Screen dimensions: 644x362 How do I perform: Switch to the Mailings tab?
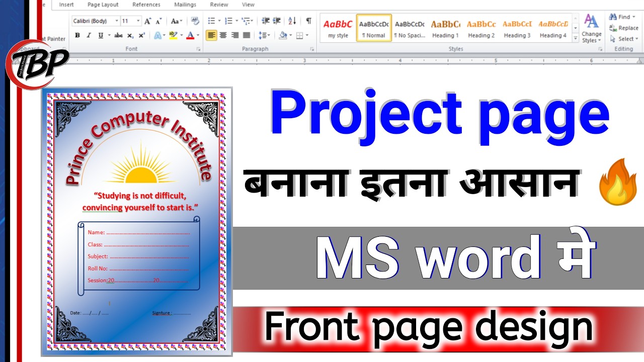point(185,5)
